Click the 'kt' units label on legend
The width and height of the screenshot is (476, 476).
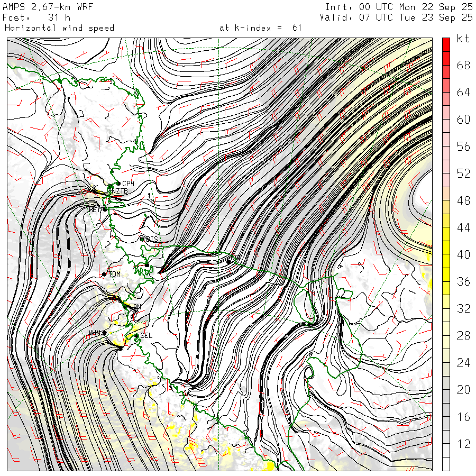(463, 39)
